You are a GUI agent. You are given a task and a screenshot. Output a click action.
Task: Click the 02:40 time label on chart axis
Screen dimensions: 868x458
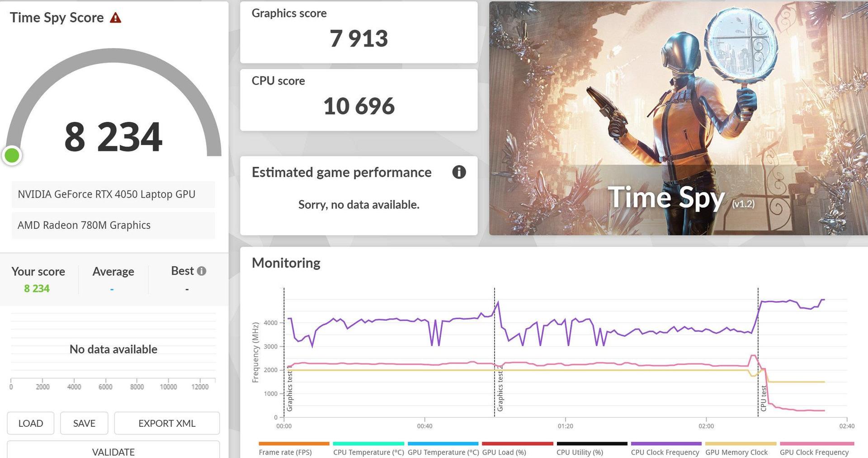[847, 426]
